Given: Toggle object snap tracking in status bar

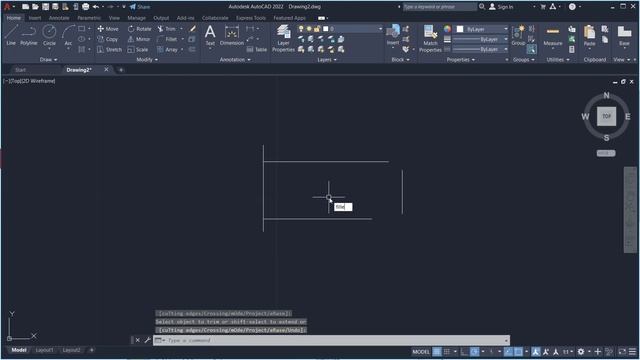Looking at the screenshot, I should click(x=508, y=351).
